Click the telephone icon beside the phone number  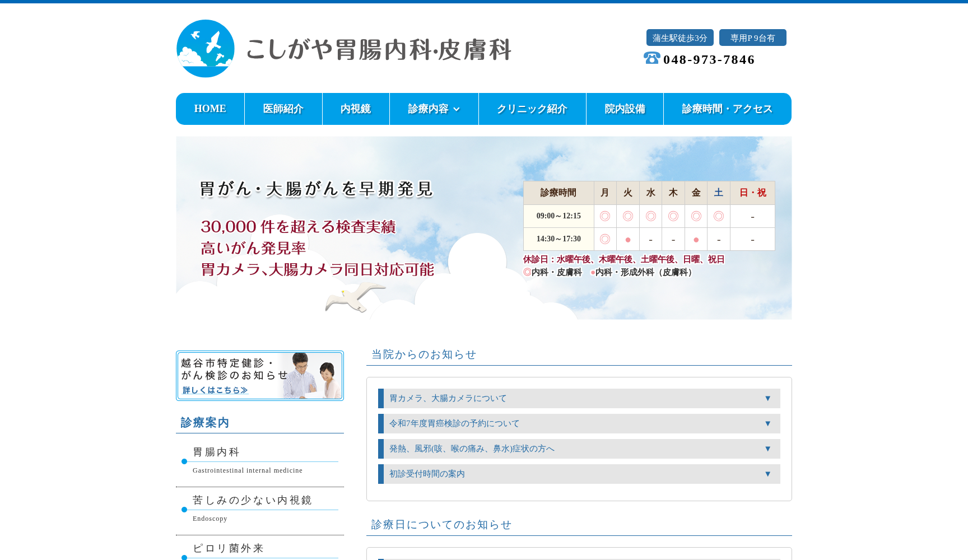tap(650, 58)
